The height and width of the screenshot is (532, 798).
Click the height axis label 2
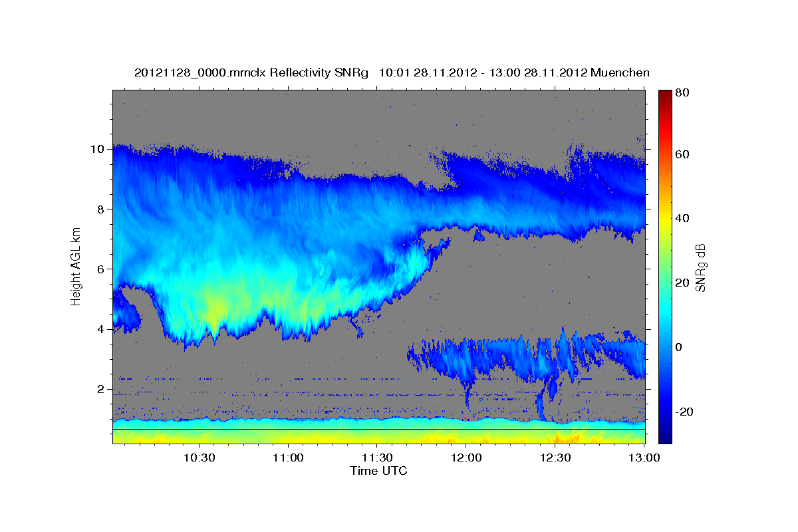tap(102, 390)
